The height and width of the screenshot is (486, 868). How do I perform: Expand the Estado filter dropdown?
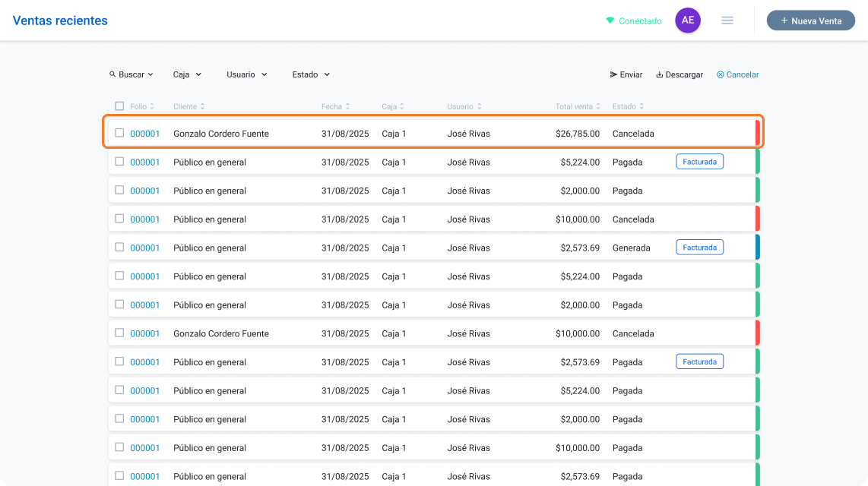311,74
